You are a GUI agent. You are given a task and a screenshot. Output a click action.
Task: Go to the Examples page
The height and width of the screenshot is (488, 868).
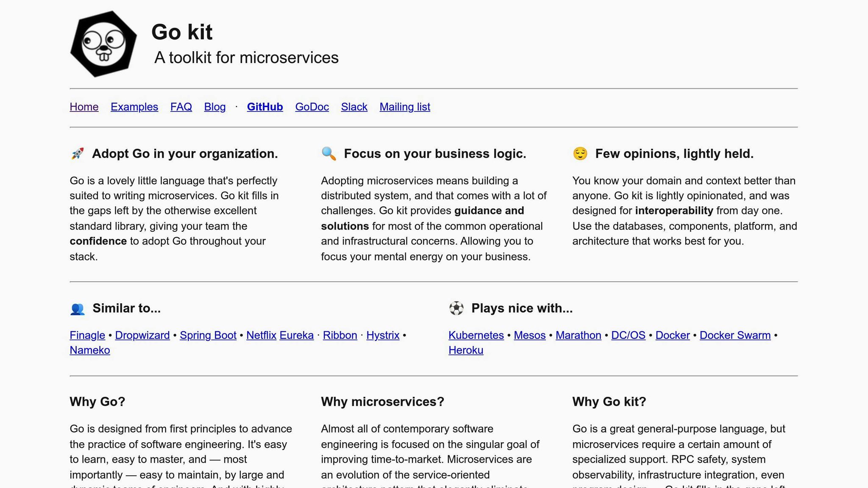(134, 107)
